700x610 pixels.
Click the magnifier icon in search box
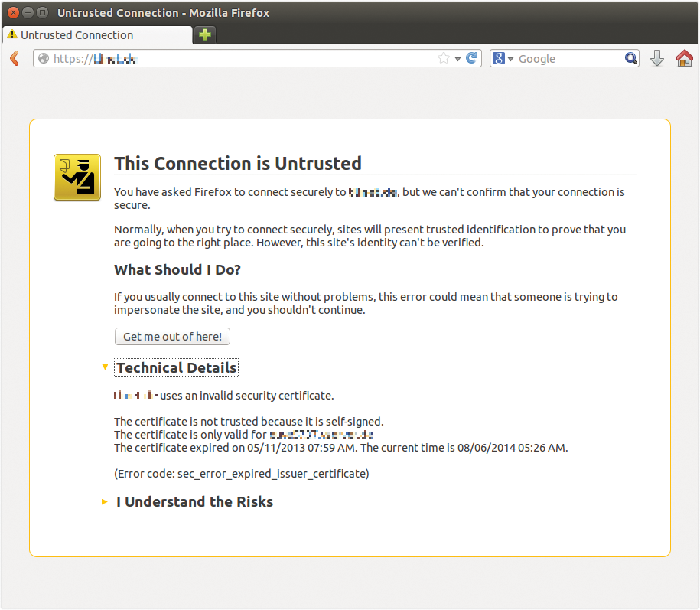(630, 58)
